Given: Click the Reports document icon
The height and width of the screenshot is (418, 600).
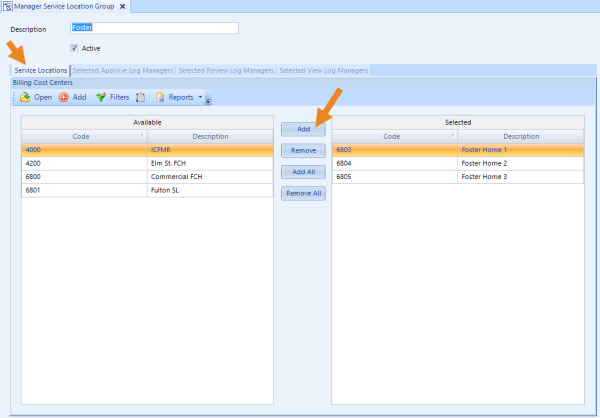Looking at the screenshot, I should point(160,97).
